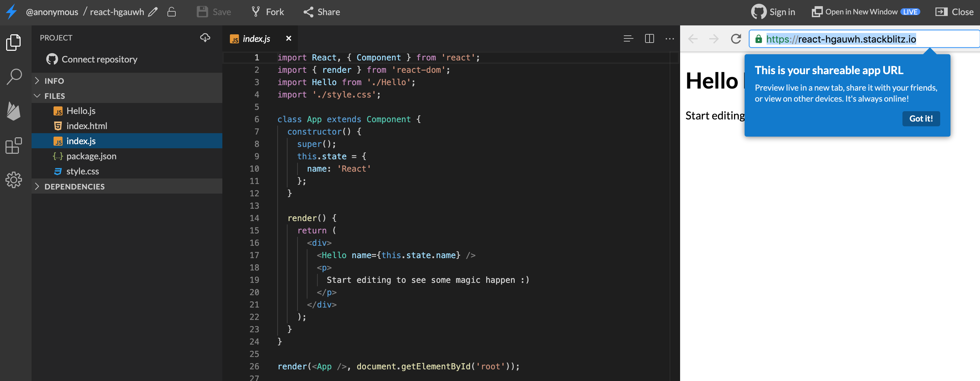The image size is (980, 381).
Task: Expand the INFO section
Action: tap(54, 81)
